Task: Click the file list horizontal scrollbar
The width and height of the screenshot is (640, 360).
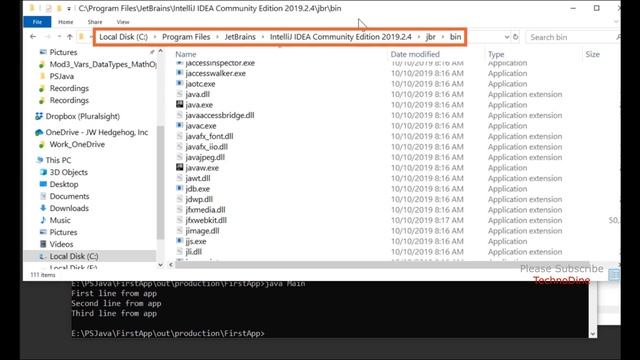Action: 382,265
